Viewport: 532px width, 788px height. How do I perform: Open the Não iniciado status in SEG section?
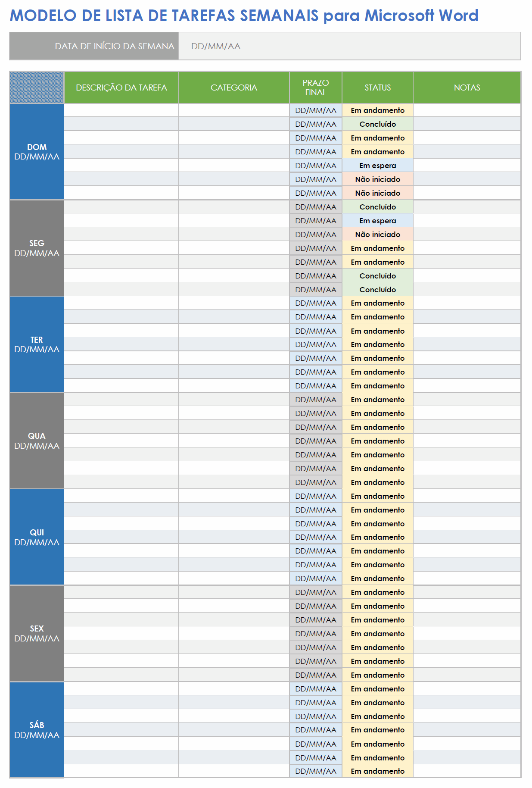378,235
